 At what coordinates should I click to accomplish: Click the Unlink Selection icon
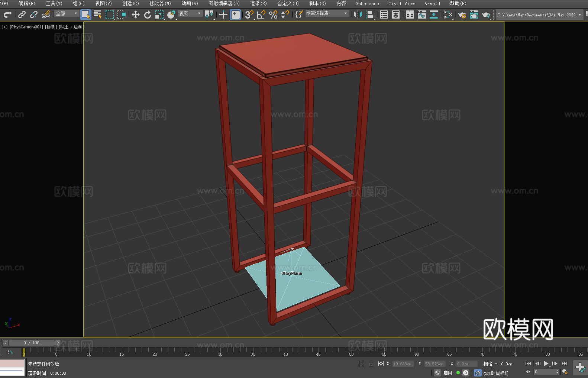click(x=34, y=14)
